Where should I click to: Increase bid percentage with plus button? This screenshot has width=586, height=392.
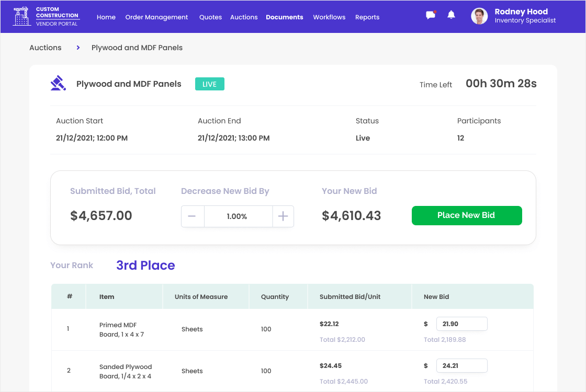point(283,216)
